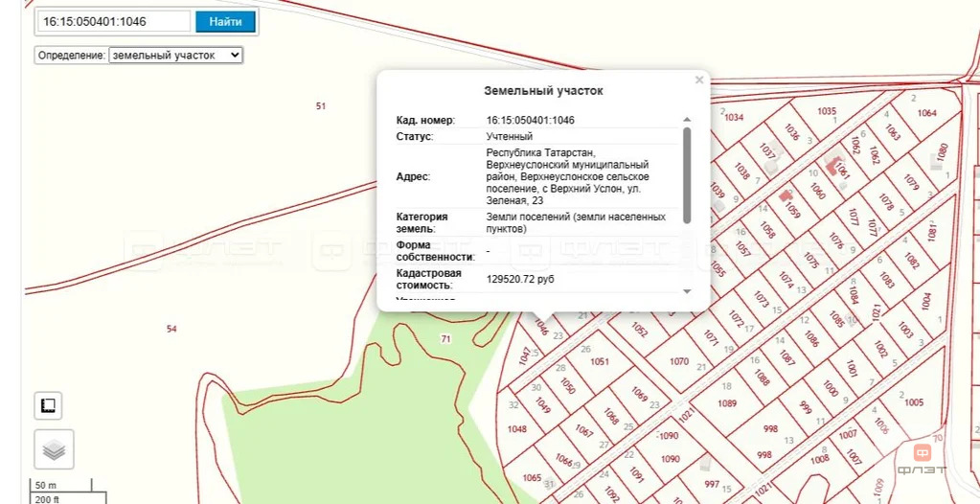Close the Земельный участок info popup
980x504 pixels.
point(699,80)
